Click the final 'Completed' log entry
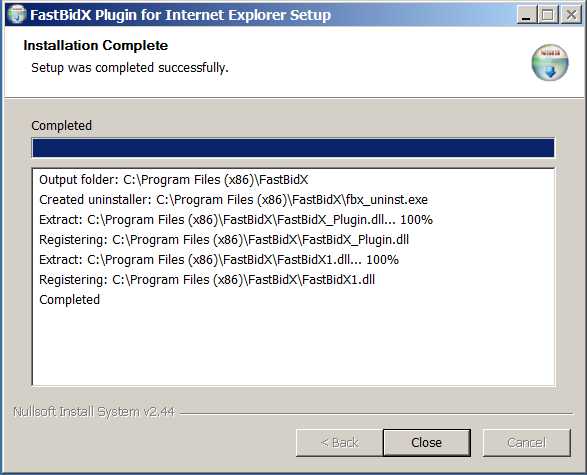587x475 pixels. pyautogui.click(x=69, y=299)
